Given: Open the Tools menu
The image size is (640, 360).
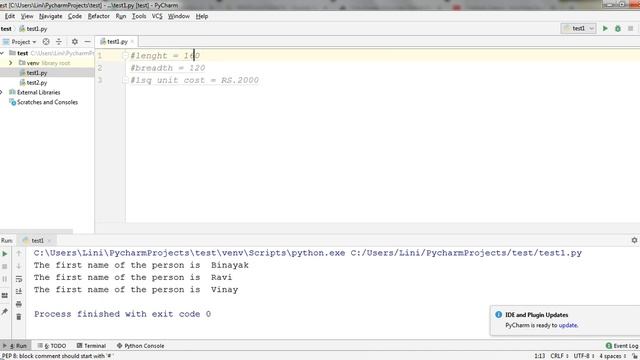Looking at the screenshot, I should [x=139, y=16].
